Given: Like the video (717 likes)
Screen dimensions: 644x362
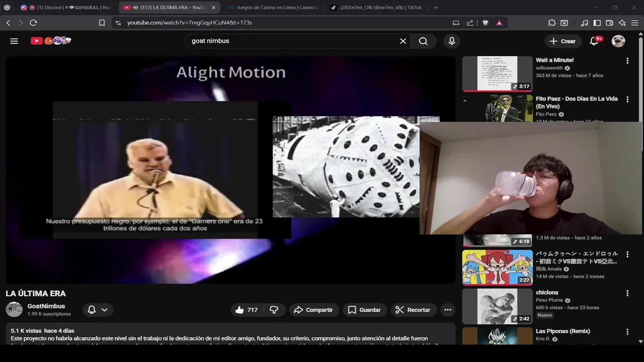Looking at the screenshot, I should coord(247,310).
